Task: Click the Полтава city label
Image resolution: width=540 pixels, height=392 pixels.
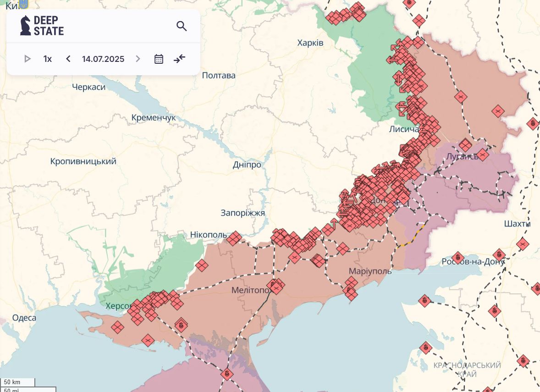Action: coord(219,75)
